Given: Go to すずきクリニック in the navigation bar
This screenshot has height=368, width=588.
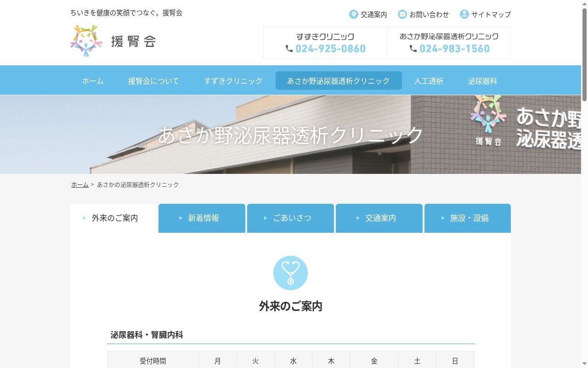Looking at the screenshot, I should pos(233,80).
